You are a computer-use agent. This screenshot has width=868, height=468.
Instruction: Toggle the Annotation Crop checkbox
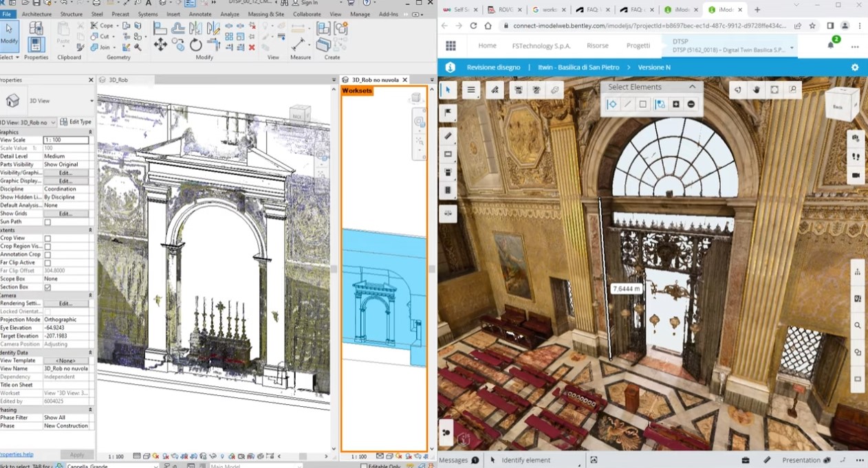[x=47, y=255]
